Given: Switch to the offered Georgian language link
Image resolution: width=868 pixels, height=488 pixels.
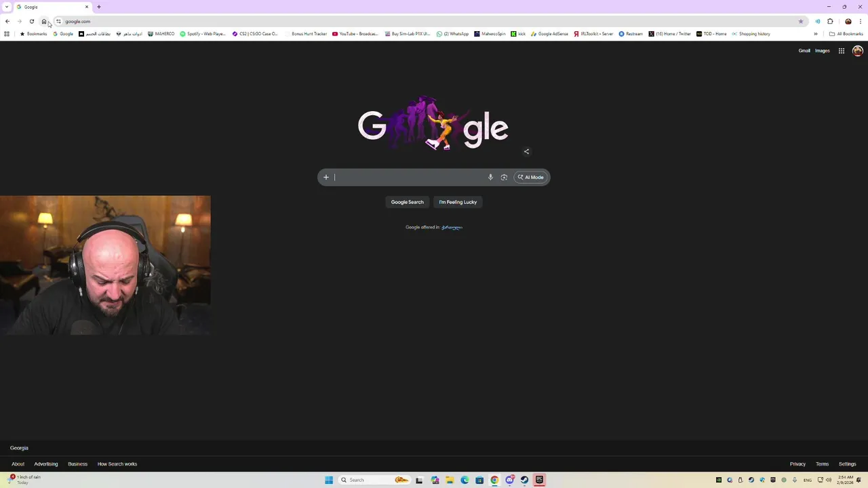Looking at the screenshot, I should point(452,228).
